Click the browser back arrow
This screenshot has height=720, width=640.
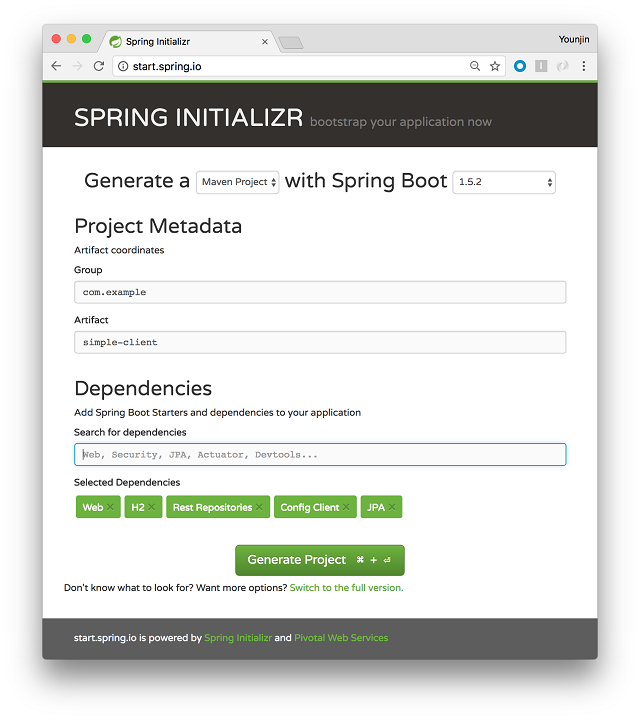point(56,66)
